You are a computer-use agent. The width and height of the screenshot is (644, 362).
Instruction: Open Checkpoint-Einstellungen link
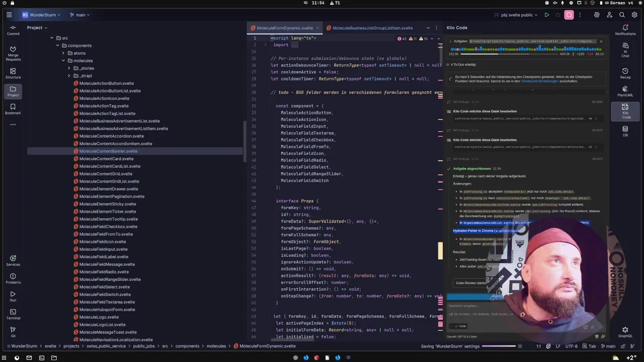click(x=540, y=81)
